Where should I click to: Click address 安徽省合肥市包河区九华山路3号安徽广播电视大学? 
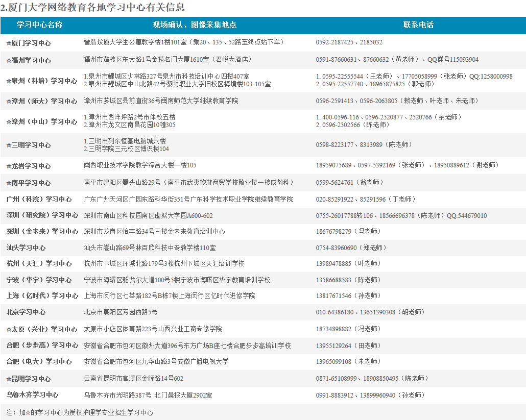coord(156,362)
